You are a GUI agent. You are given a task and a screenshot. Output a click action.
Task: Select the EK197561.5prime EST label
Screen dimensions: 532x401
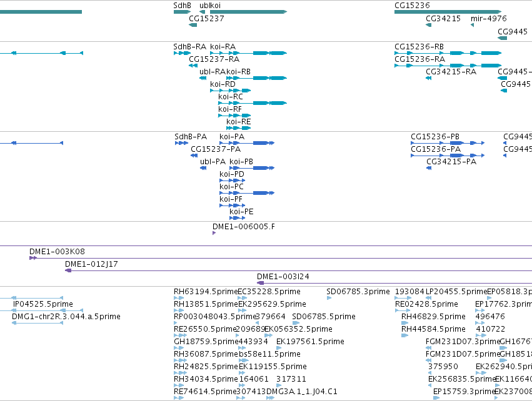point(310,342)
